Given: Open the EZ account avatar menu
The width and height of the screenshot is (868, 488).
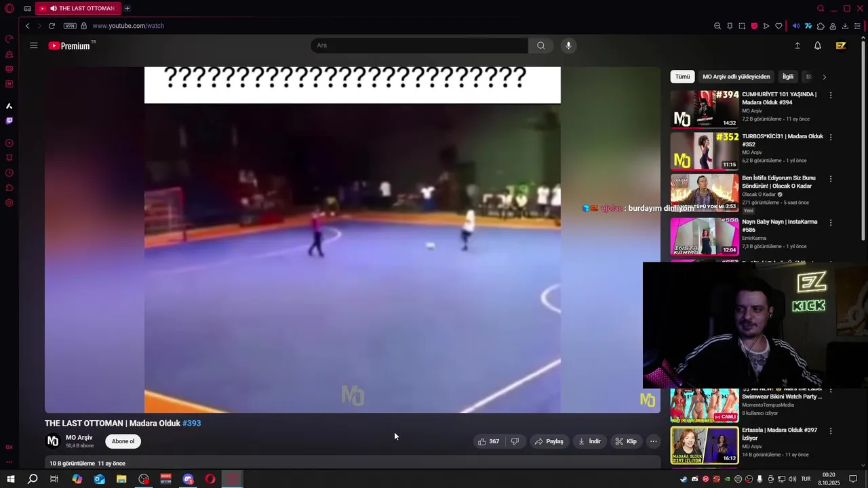Looking at the screenshot, I should [x=841, y=45].
